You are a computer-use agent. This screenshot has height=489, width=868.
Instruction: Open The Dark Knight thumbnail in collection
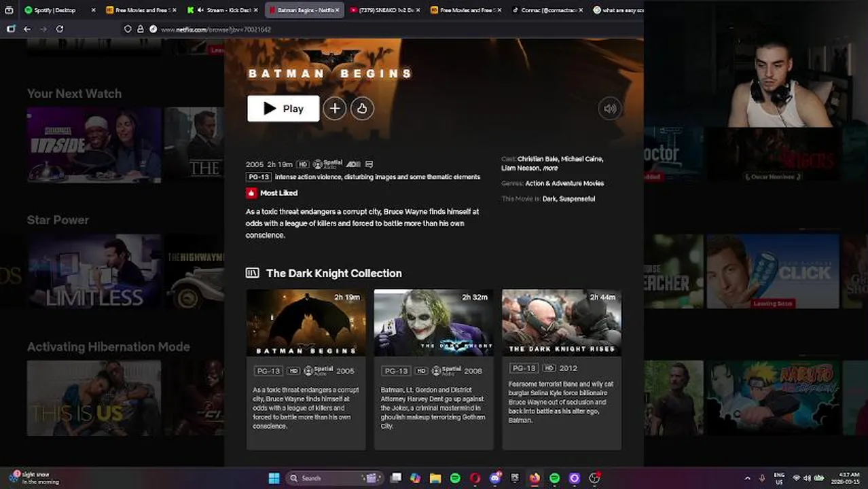(x=433, y=323)
